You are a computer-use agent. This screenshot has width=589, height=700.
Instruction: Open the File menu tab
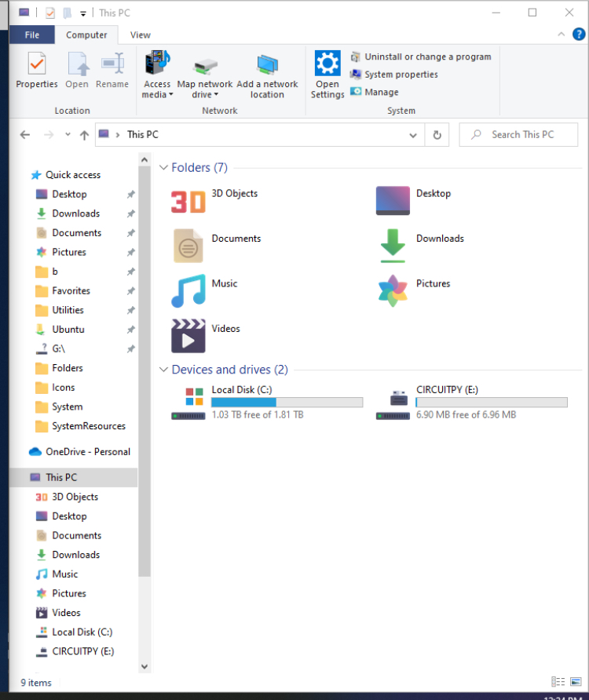[x=32, y=35]
